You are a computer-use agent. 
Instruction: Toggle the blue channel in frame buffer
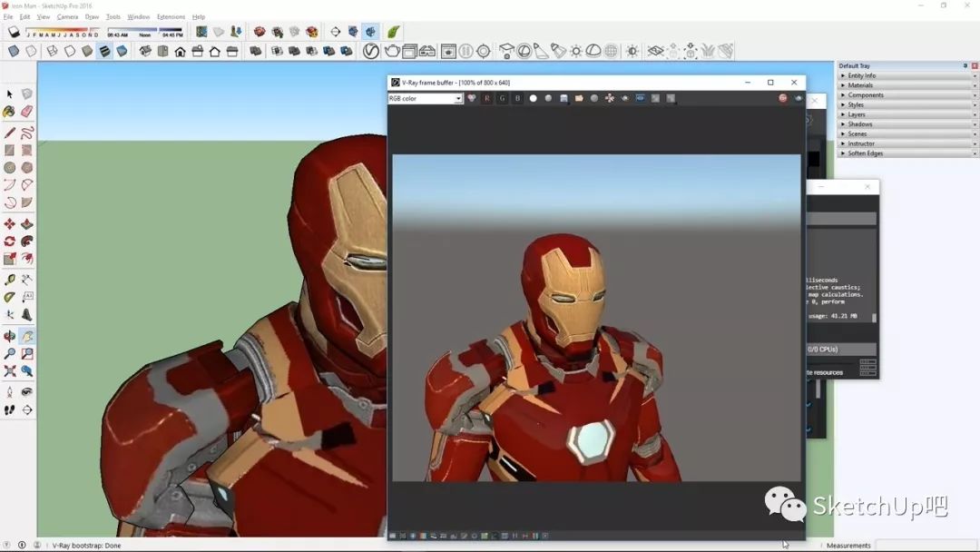click(x=517, y=98)
